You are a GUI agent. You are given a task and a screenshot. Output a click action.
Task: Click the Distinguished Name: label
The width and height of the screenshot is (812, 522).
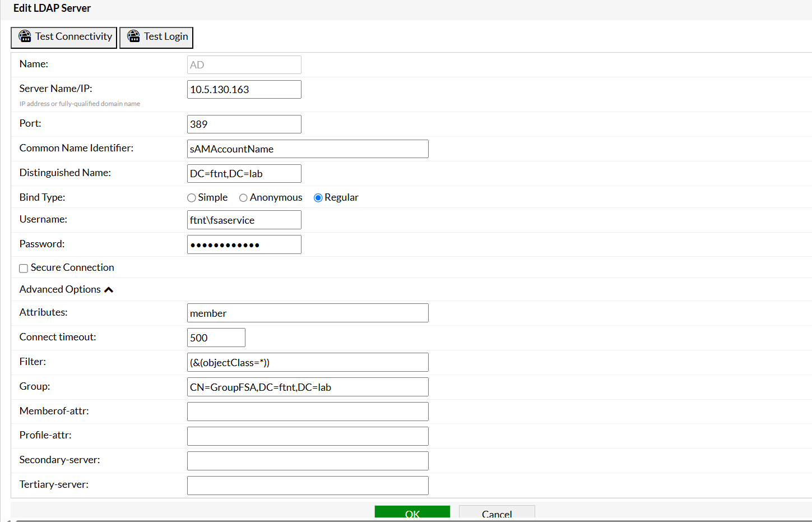click(x=65, y=173)
